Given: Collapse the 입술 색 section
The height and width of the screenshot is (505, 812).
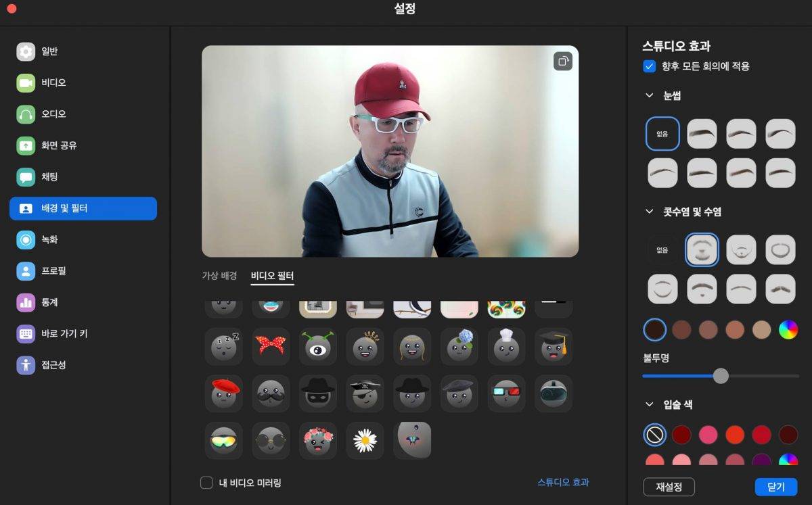Looking at the screenshot, I should [650, 405].
